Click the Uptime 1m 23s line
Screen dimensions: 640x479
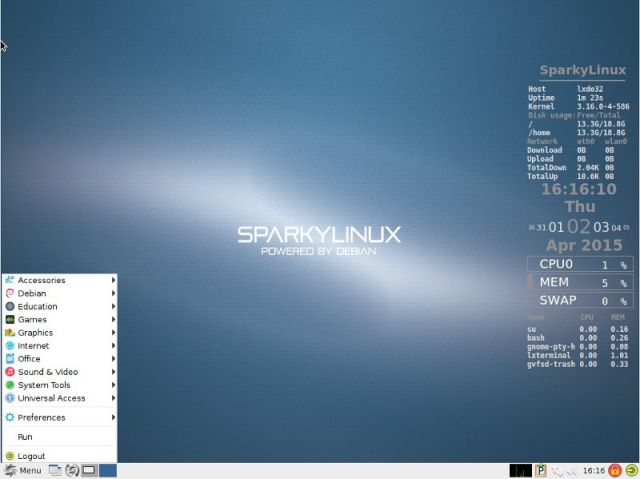565,98
